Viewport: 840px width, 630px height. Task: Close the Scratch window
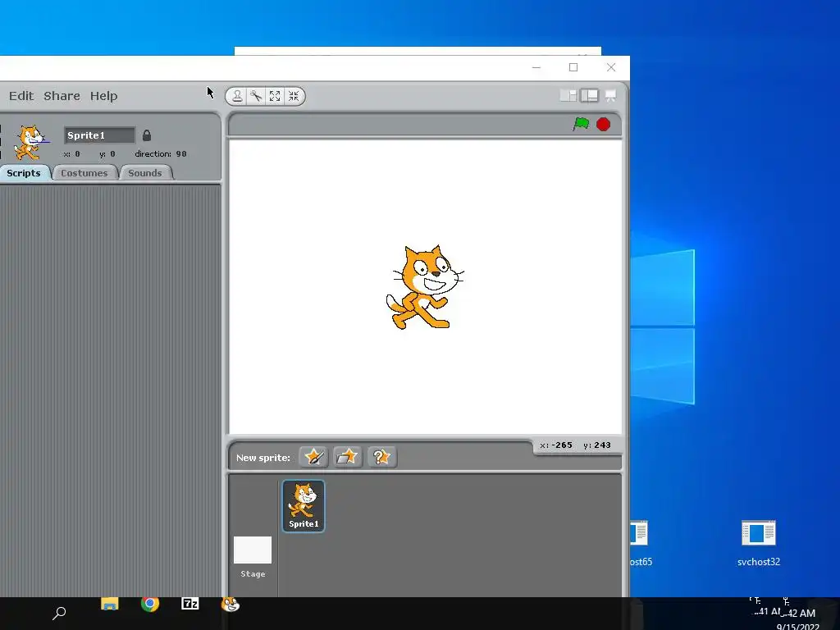[x=610, y=67]
